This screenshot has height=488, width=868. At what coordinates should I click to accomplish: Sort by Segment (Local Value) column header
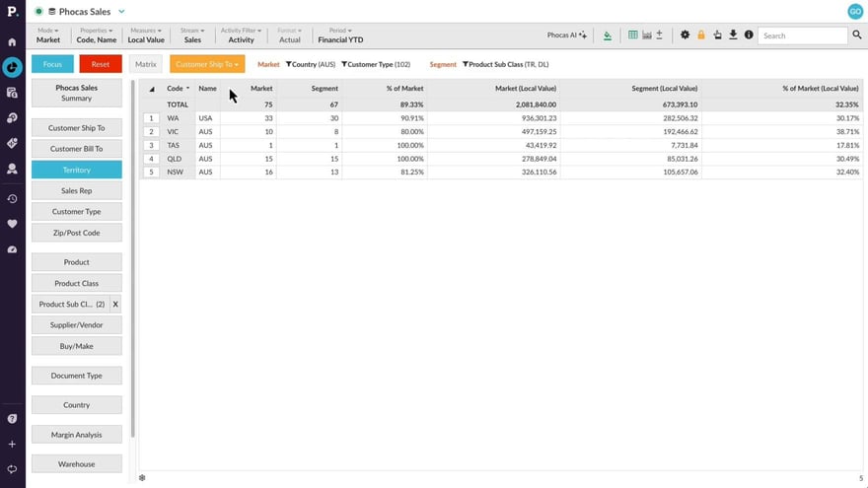coord(664,88)
